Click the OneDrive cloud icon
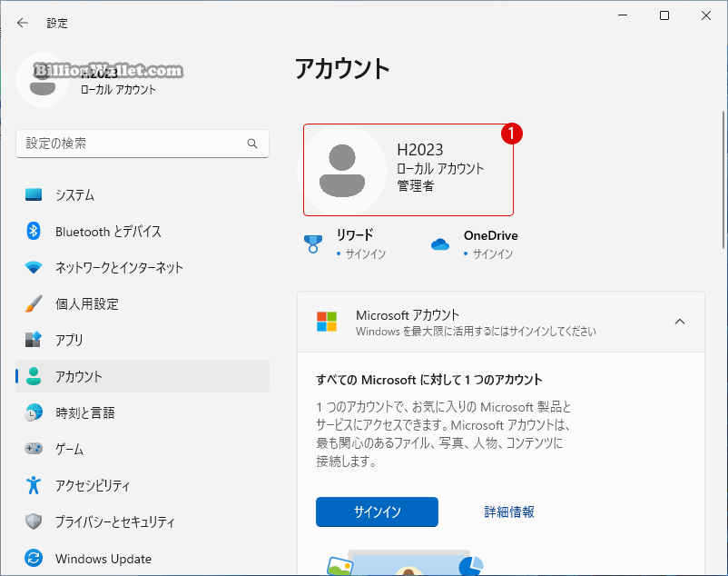728x576 pixels. tap(440, 243)
